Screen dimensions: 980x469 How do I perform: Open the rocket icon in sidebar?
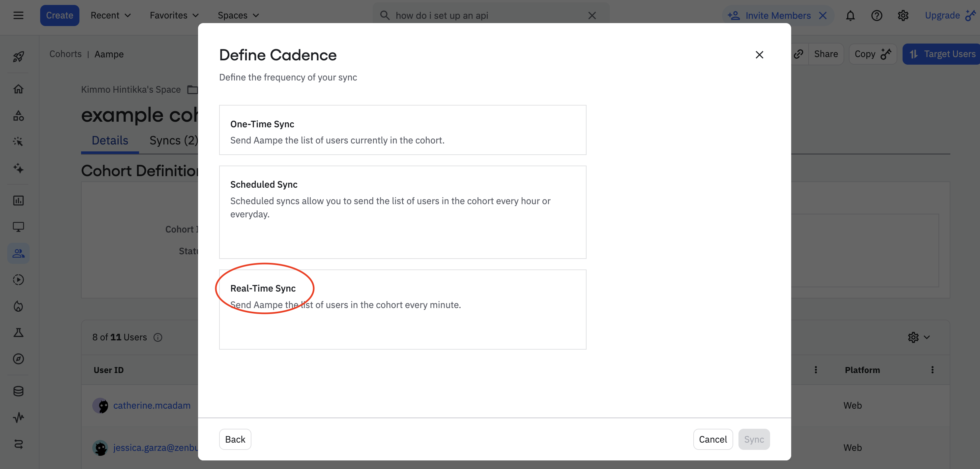point(18,57)
